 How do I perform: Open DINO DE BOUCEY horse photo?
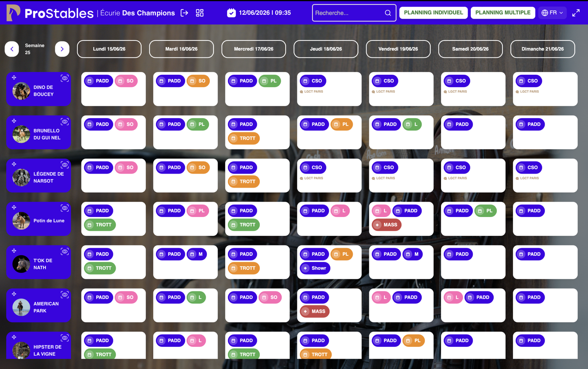[21, 91]
